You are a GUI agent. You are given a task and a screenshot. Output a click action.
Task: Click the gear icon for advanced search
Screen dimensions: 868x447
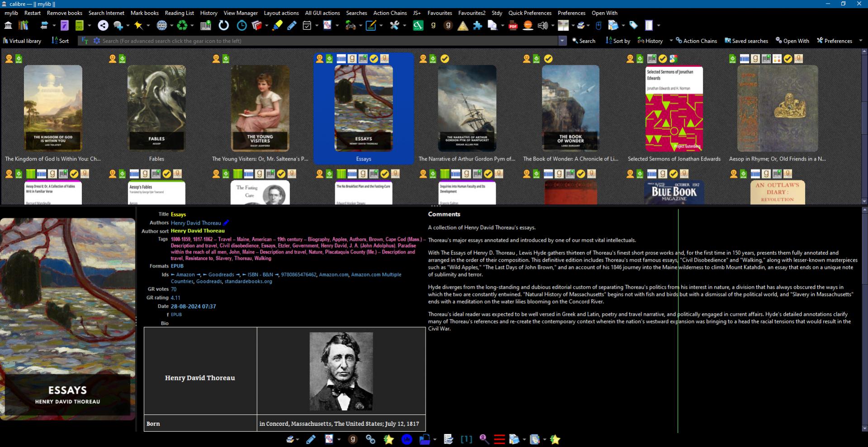coord(96,41)
